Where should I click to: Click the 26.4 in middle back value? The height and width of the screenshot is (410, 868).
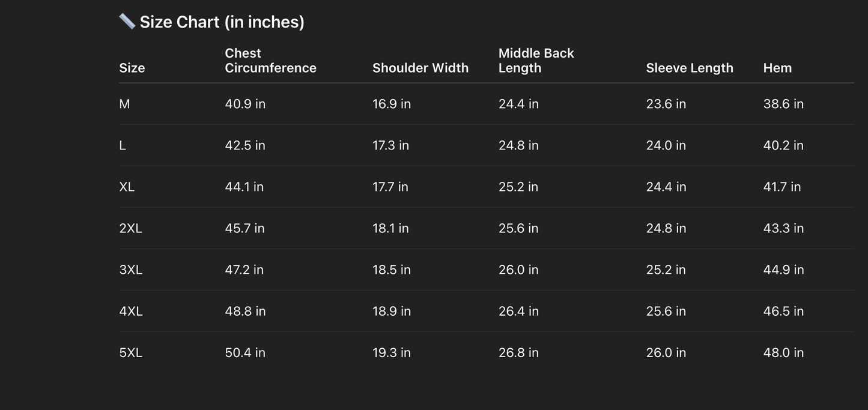(518, 311)
